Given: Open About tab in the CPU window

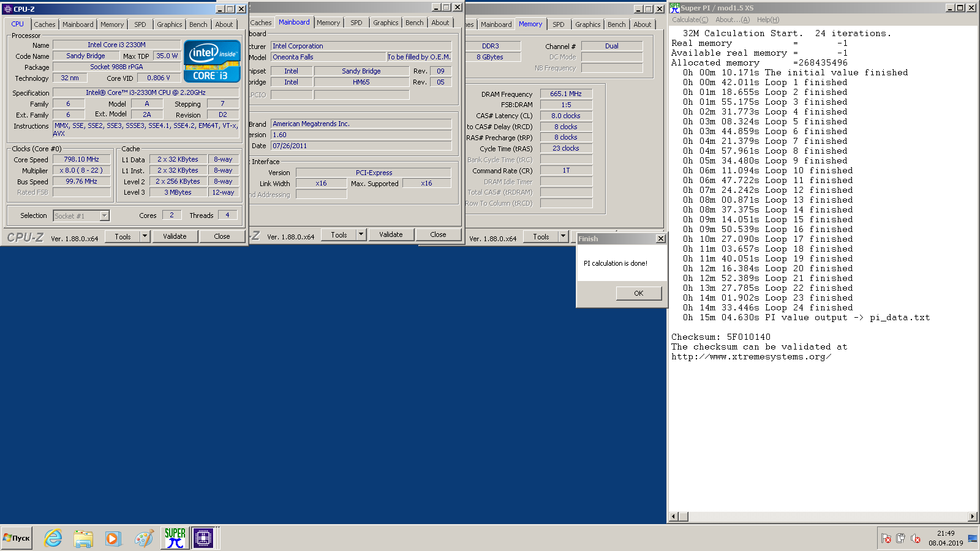Looking at the screenshot, I should click(224, 24).
